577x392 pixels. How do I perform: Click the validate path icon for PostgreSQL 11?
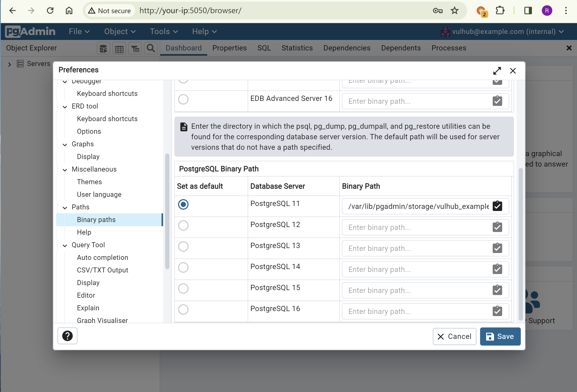tap(497, 206)
